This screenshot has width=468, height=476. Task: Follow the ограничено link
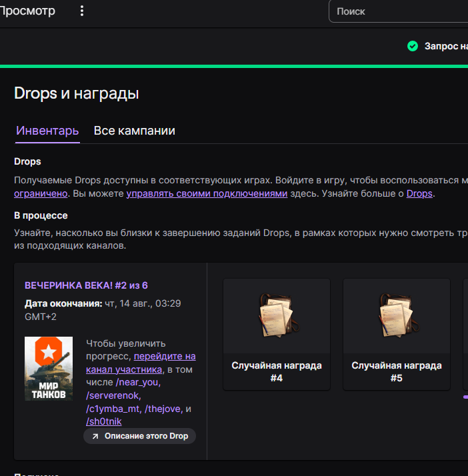(x=41, y=194)
